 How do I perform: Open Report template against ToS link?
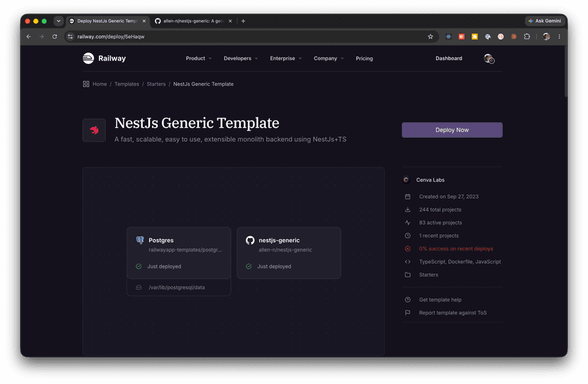click(x=452, y=312)
